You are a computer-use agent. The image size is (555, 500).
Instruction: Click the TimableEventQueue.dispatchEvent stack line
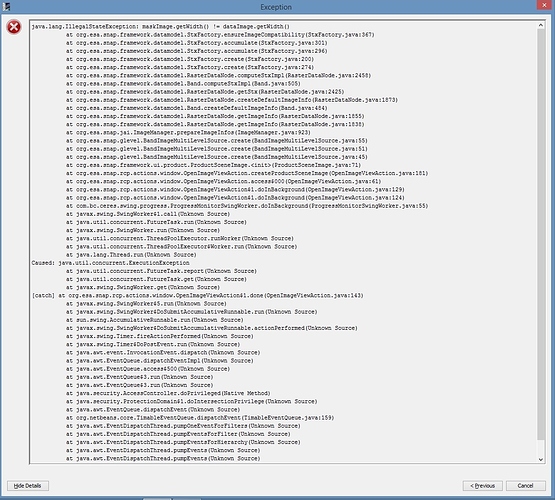point(200,418)
